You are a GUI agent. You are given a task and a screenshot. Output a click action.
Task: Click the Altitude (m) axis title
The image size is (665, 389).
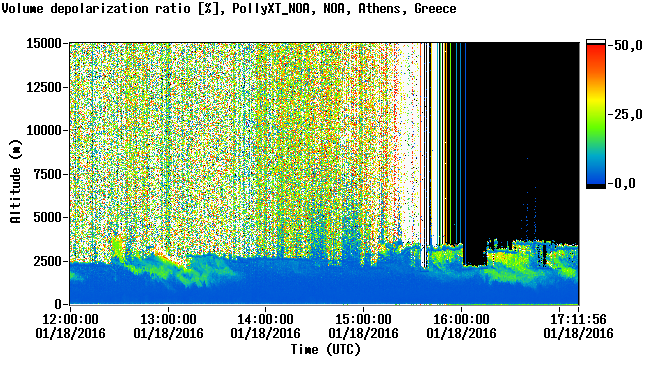click(x=15, y=181)
